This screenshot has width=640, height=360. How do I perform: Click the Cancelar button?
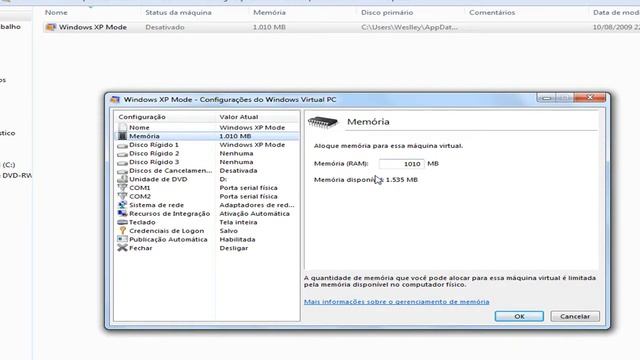coord(575,316)
